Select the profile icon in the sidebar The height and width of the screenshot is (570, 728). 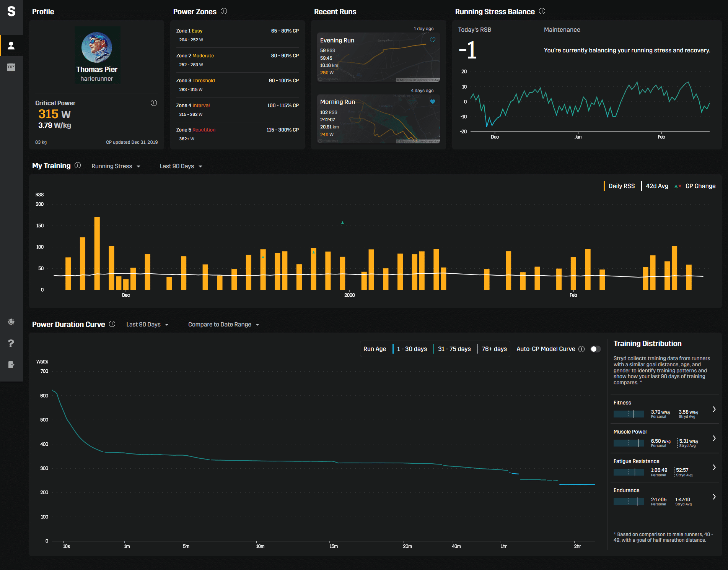11,45
